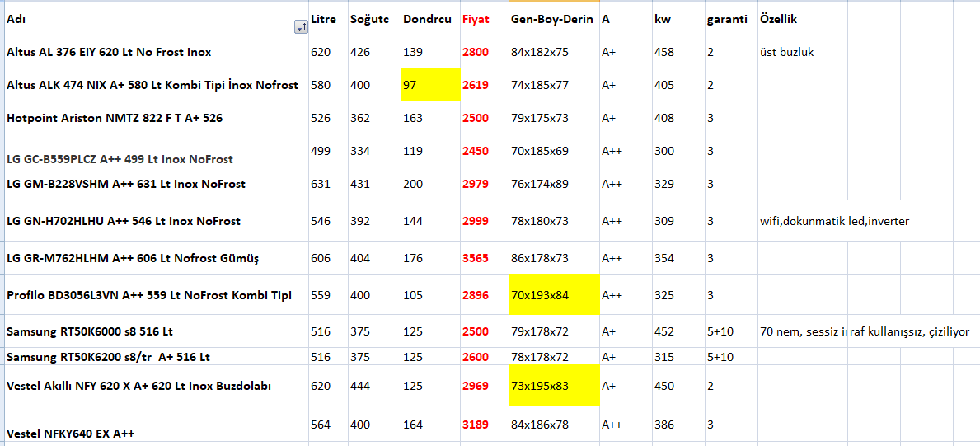Select Litre value 631
980x446 pixels.
(x=328, y=184)
